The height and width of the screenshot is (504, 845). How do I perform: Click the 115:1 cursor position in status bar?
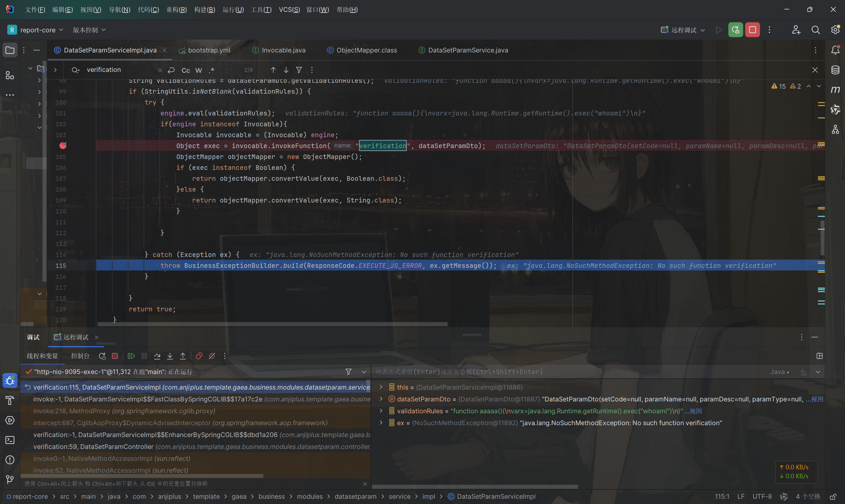click(x=722, y=496)
